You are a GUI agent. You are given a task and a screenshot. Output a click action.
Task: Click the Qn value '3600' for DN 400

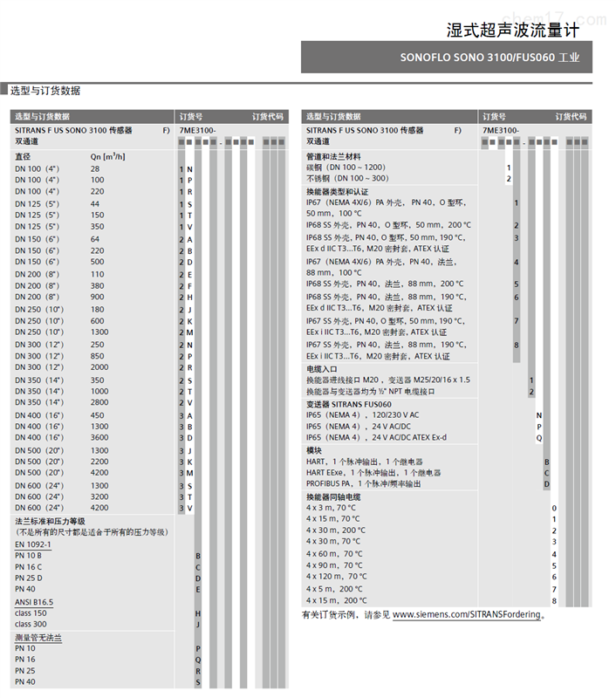pos(99,438)
